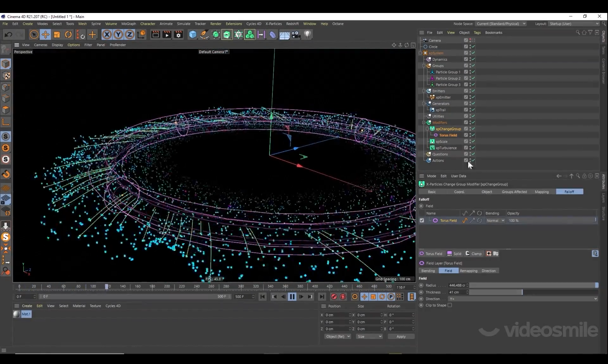Toggle the X axis lock

pos(107,34)
